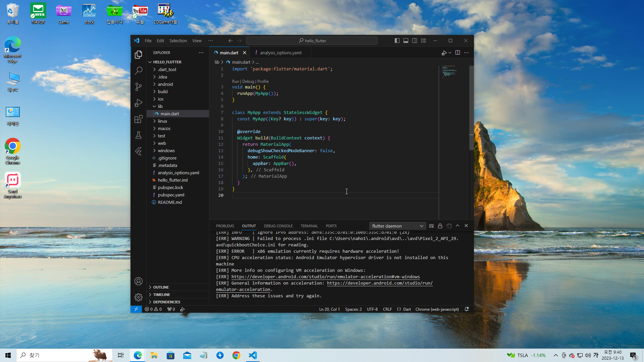
Task: Click the errors and warnings count in status bar
Action: point(153,309)
